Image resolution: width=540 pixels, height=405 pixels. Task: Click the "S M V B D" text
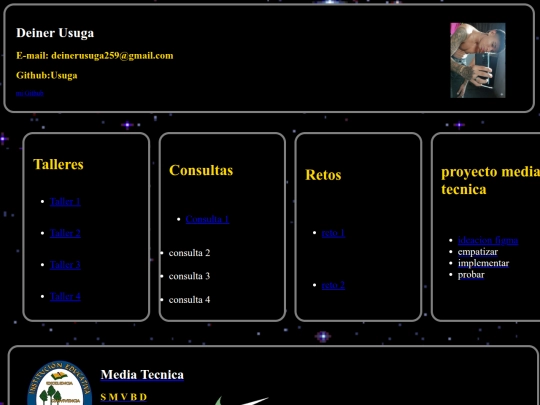coord(124,397)
